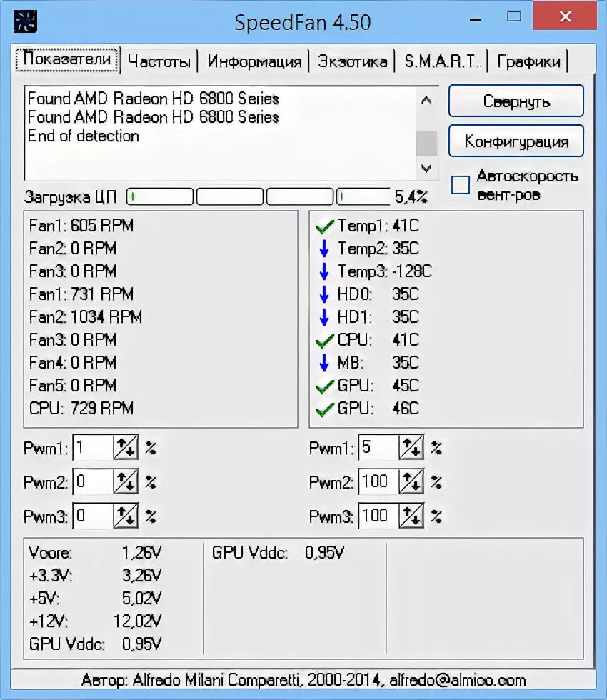Screen dimensions: 607x700
Task: Click right Pwm1 input field with value 5
Action: click(379, 447)
